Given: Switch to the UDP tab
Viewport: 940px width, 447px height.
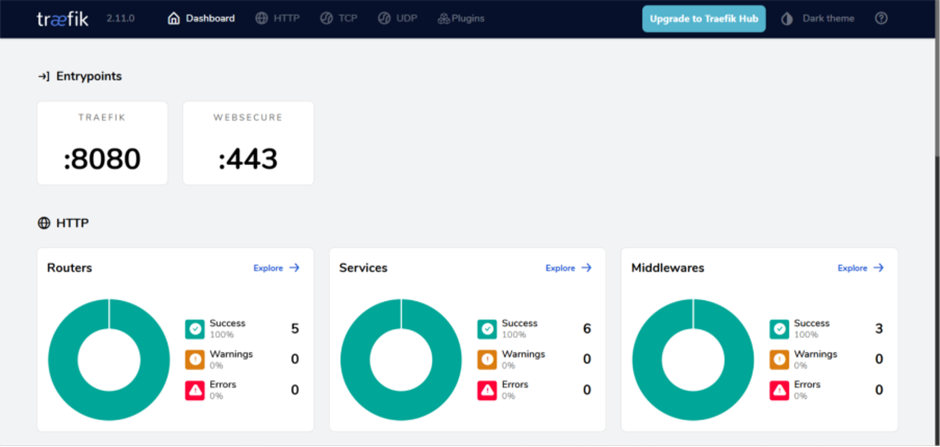Looking at the screenshot, I should pyautogui.click(x=397, y=19).
